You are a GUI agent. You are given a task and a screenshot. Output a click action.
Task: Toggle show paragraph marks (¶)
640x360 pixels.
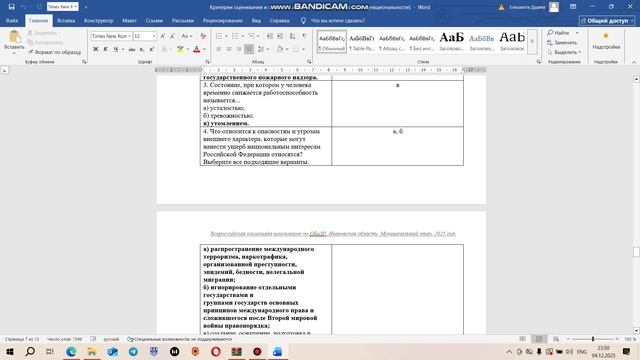click(304, 36)
